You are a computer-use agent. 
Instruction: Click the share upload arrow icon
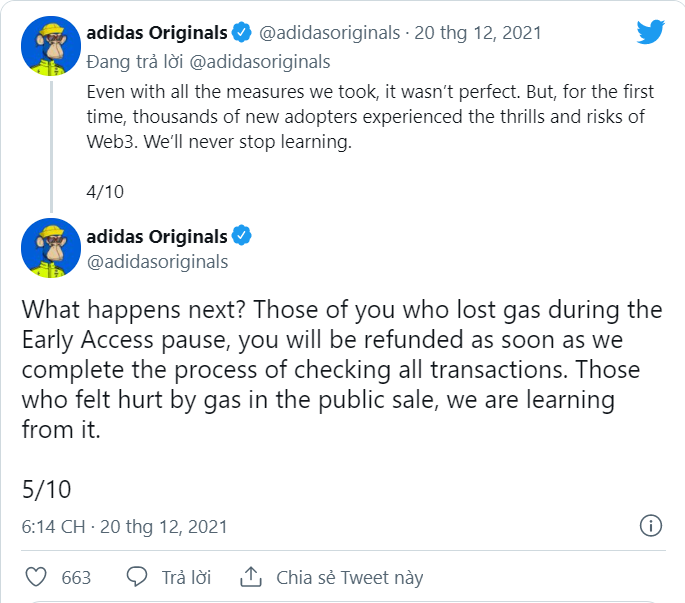click(251, 577)
